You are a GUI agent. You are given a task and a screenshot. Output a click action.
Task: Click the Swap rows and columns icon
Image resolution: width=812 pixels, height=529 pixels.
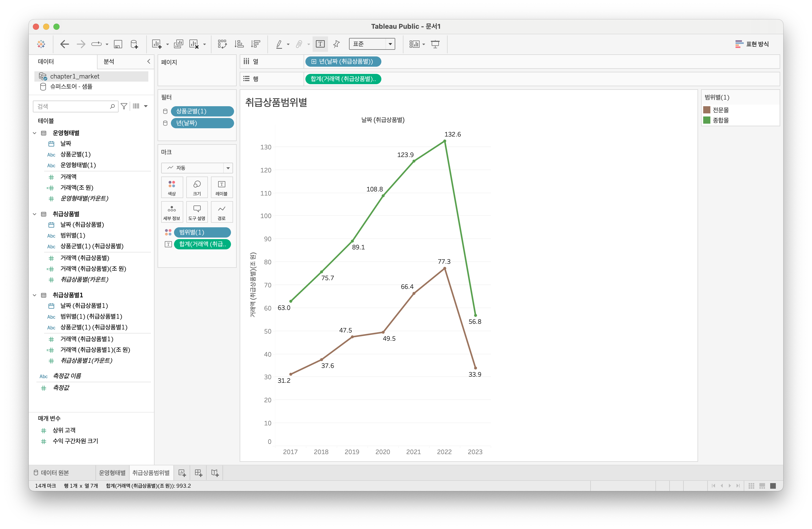coord(222,44)
